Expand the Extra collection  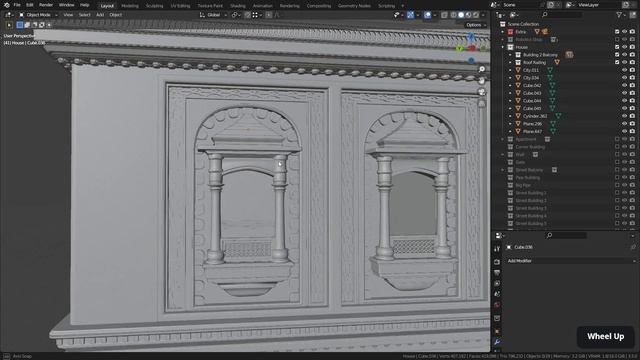[503, 32]
